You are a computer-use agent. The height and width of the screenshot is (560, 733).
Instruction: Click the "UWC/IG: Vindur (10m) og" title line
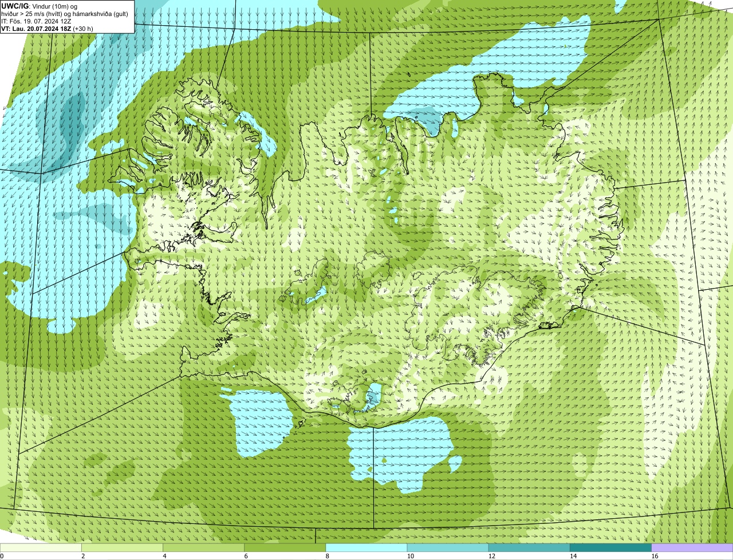(x=39, y=6)
